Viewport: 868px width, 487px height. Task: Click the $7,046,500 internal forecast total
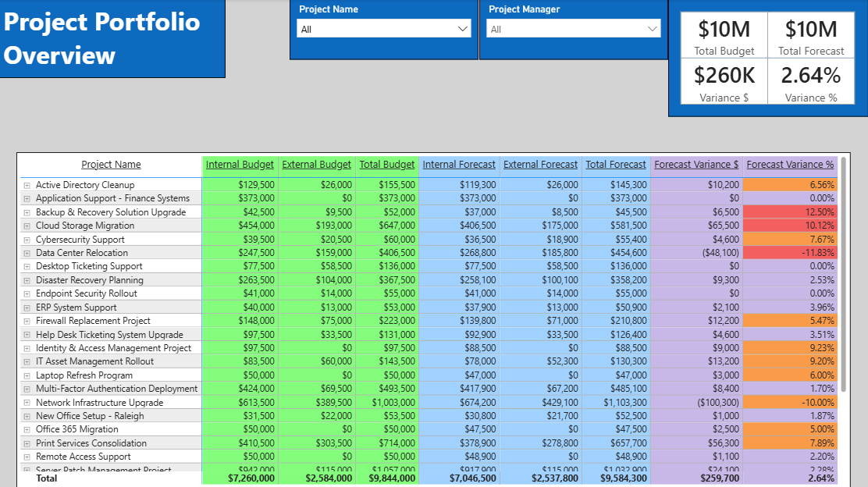tap(473, 478)
